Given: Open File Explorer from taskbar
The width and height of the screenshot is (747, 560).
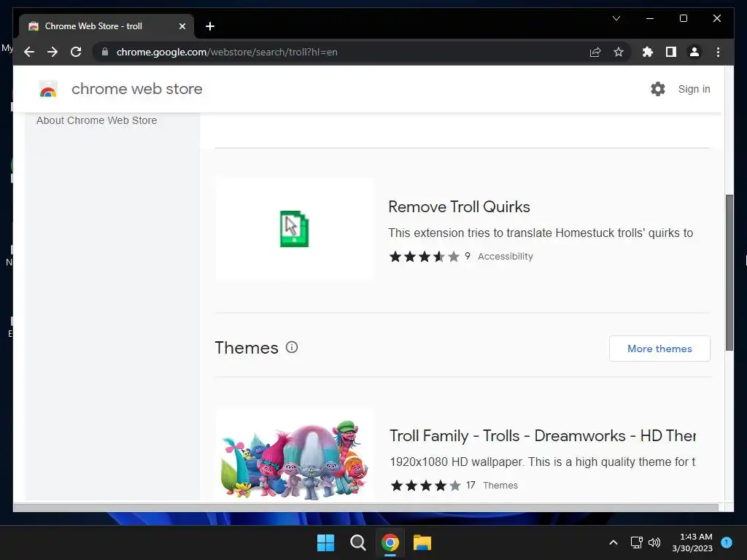Looking at the screenshot, I should pyautogui.click(x=422, y=542).
